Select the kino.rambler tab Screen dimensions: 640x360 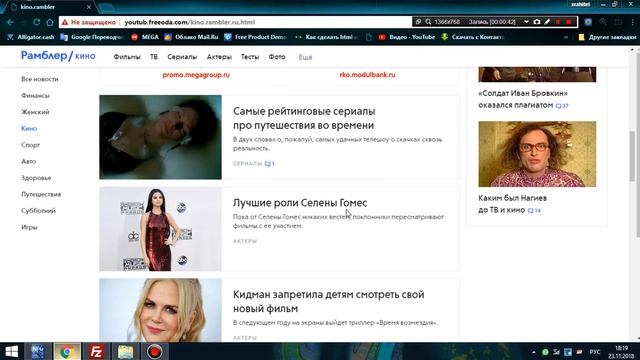coord(51,7)
